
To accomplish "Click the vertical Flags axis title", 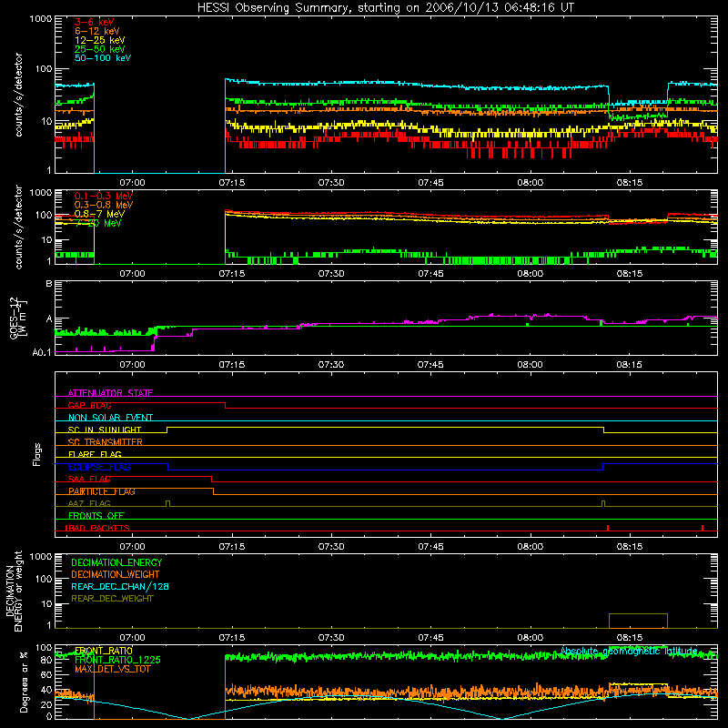I will [36, 454].
